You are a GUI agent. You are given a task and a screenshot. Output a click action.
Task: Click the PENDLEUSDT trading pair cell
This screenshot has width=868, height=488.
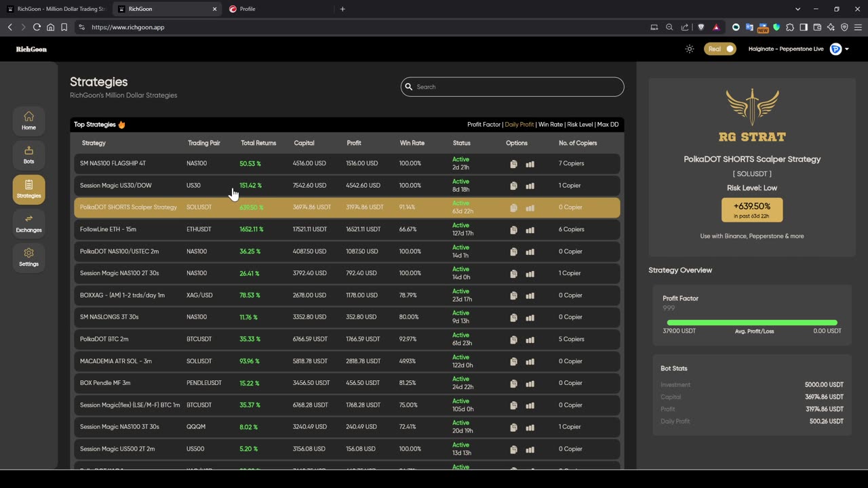pyautogui.click(x=204, y=383)
